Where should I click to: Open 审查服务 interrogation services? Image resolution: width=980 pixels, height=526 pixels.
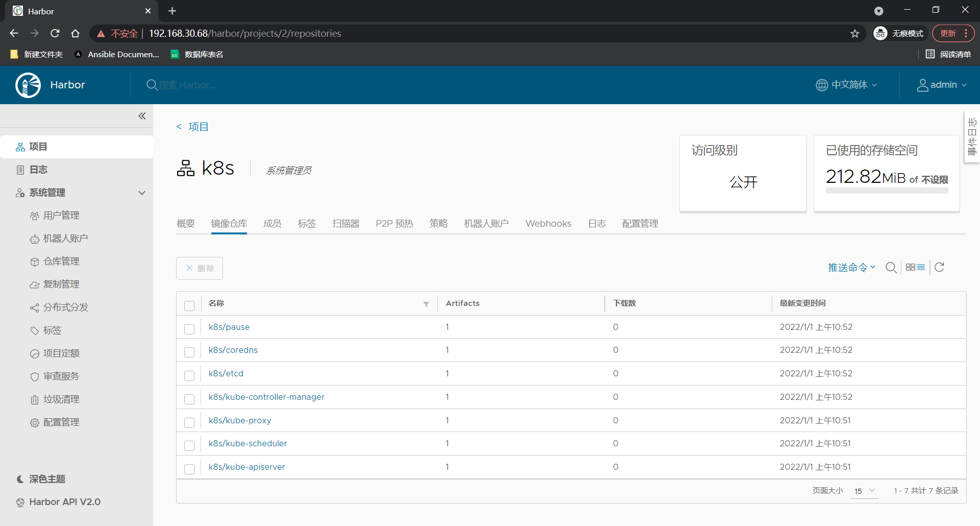coord(55,376)
